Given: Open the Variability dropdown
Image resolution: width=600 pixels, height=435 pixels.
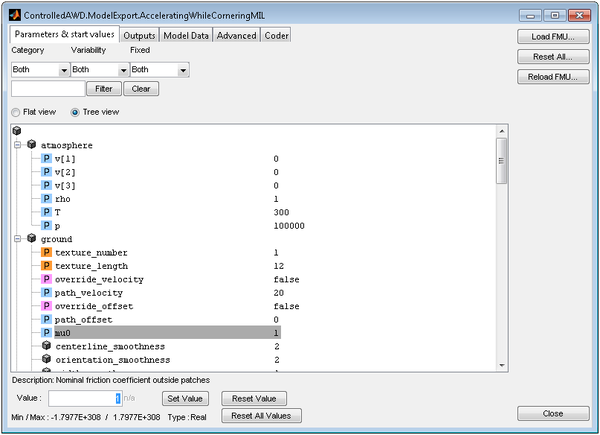Looking at the screenshot, I should (99, 70).
